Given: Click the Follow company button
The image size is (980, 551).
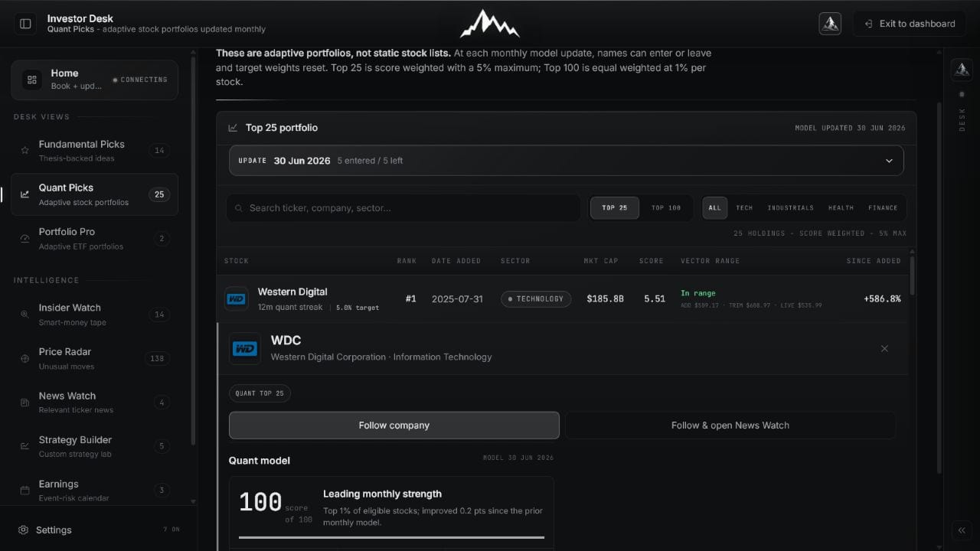Looking at the screenshot, I should click(394, 425).
